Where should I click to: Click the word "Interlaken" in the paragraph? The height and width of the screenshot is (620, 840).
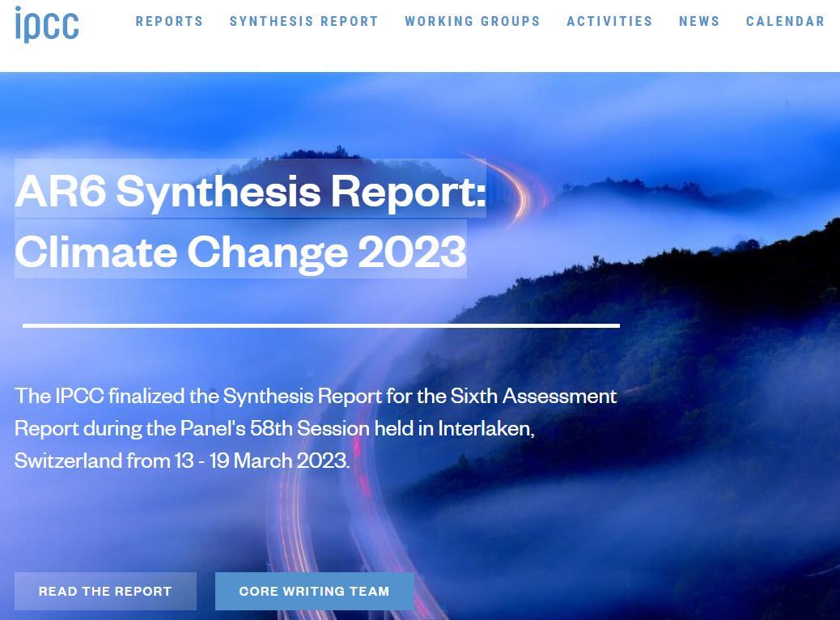coord(484,428)
